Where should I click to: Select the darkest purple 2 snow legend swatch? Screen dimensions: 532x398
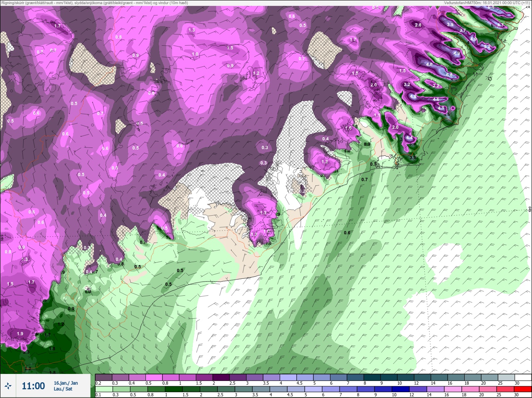(x=222, y=377)
